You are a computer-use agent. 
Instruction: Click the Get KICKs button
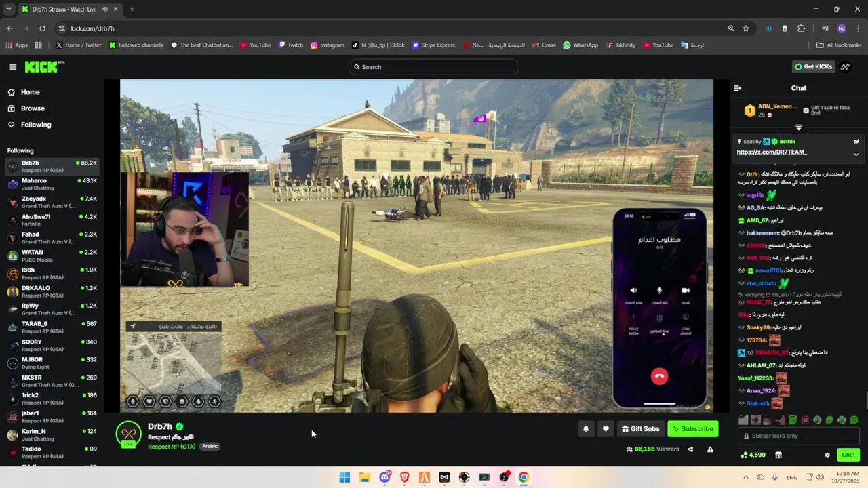[x=813, y=67]
